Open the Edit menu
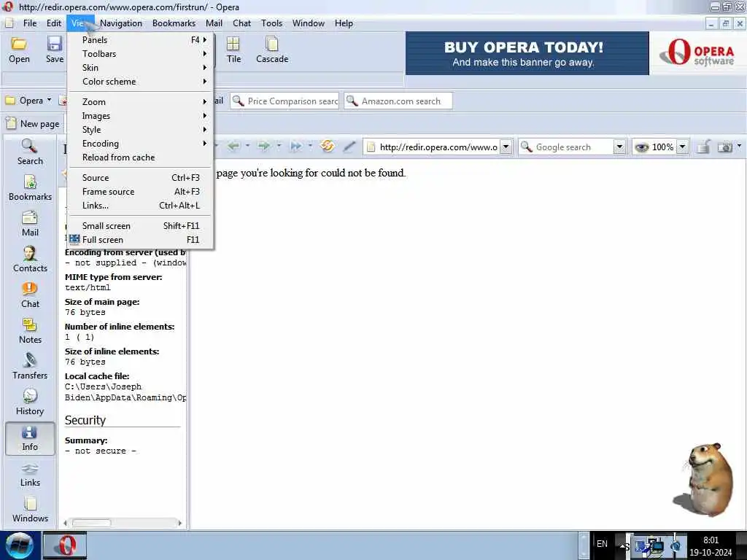Viewport: 747px width, 560px height. (x=54, y=23)
